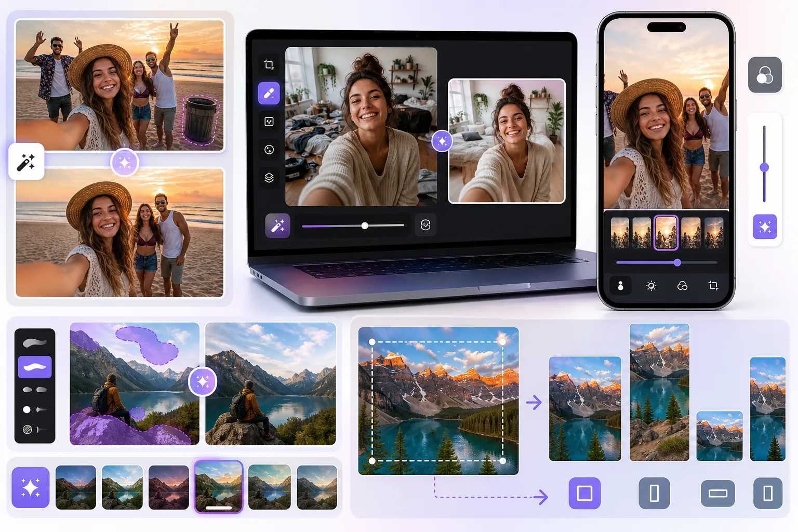Click the white magic wand button beside beach photos
This screenshot has width=798, height=532.
[x=26, y=162]
